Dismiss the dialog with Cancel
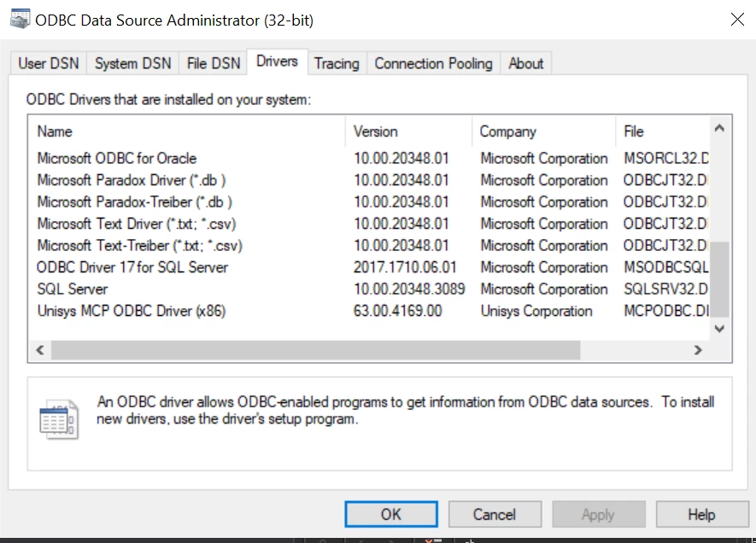This screenshot has width=756, height=543. [x=495, y=514]
